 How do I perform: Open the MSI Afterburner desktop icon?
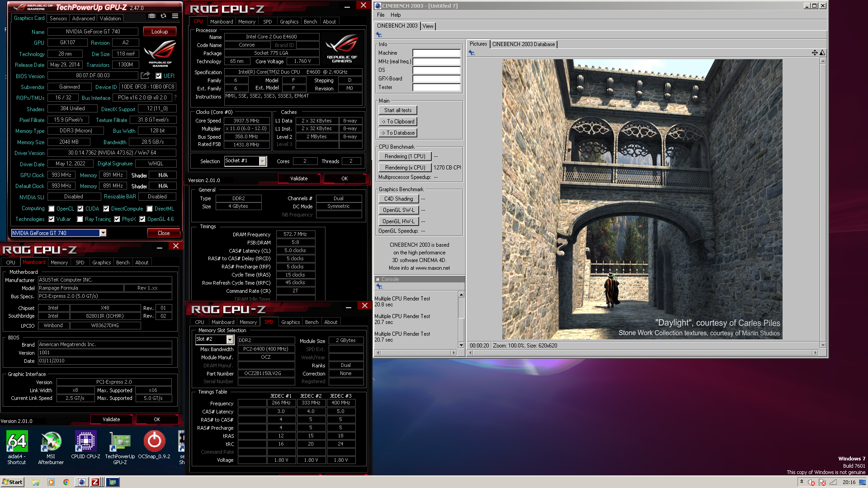(x=51, y=447)
